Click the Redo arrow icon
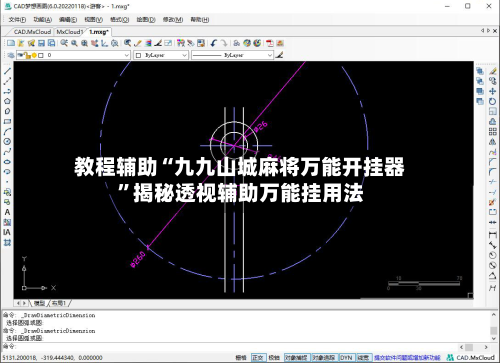Viewport: 500px width, 363px height. (224, 43)
